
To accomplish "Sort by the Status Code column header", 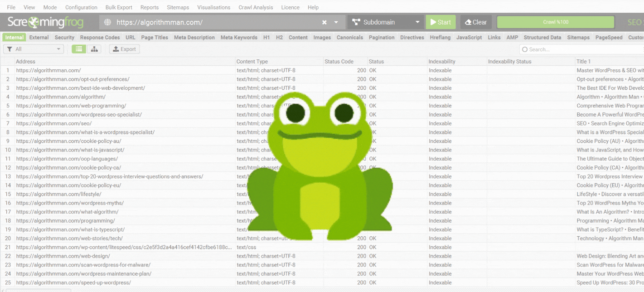I will point(345,62).
